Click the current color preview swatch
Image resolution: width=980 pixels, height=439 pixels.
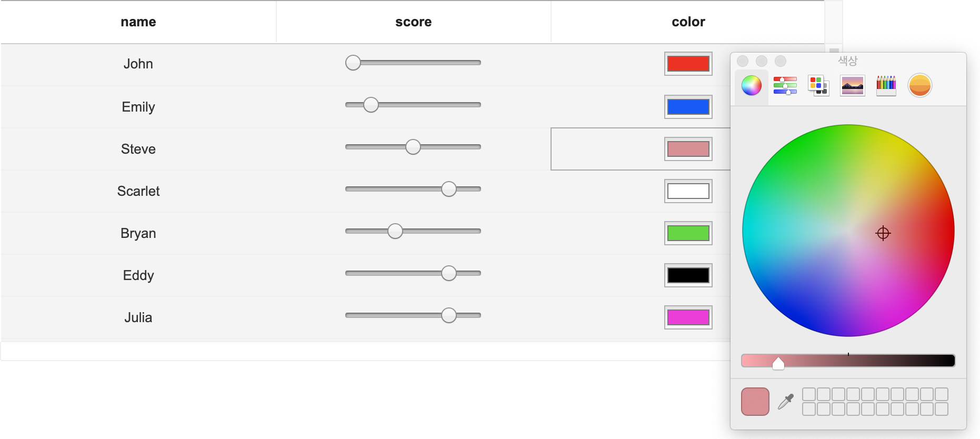755,402
